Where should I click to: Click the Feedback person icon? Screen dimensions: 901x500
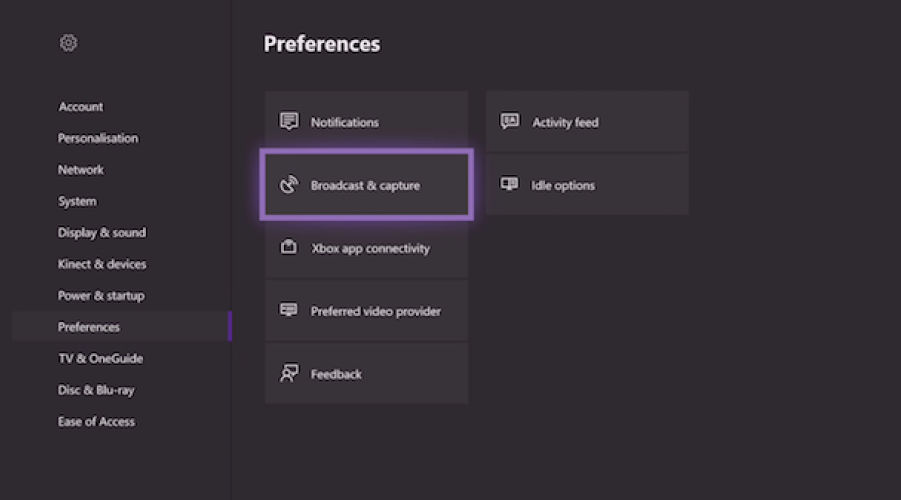pos(289,374)
